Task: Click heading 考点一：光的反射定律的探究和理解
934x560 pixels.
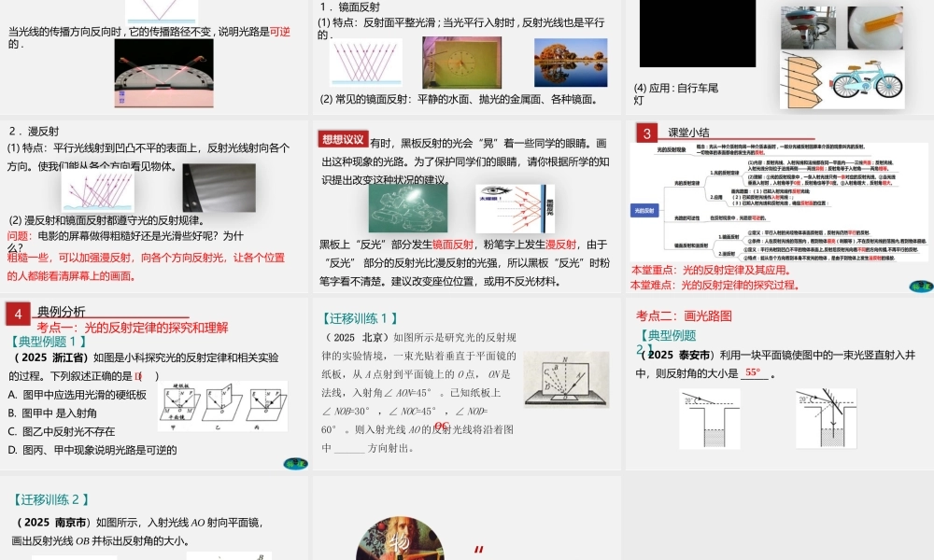Action: click(x=133, y=328)
